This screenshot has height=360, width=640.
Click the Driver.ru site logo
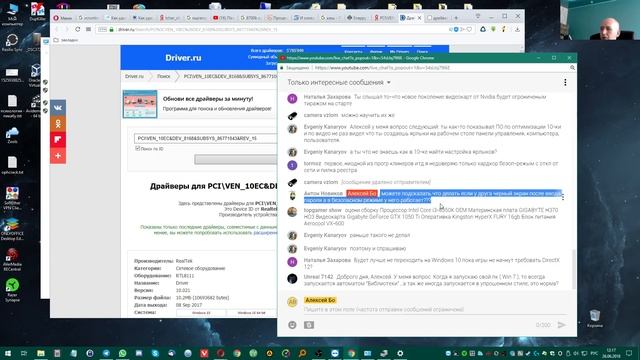click(183, 58)
